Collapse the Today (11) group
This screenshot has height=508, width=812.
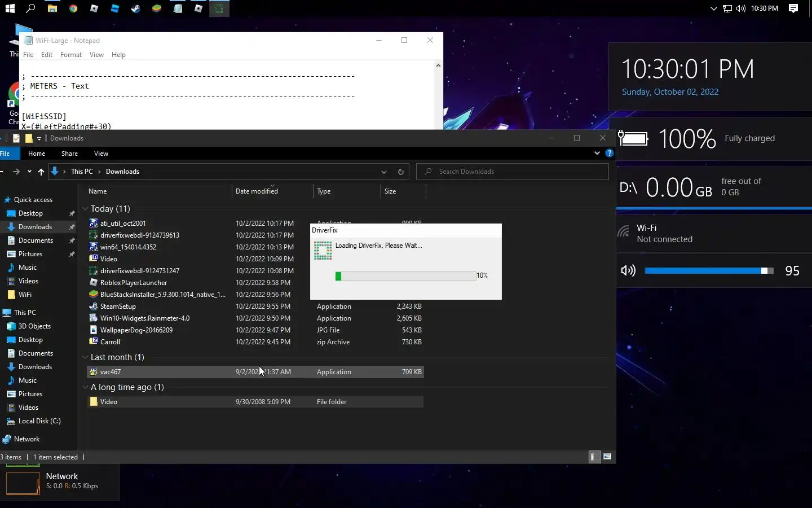click(85, 209)
